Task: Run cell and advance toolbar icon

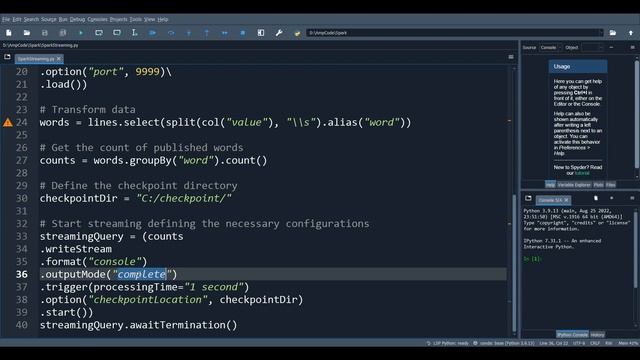Action: pyautogui.click(x=117, y=33)
